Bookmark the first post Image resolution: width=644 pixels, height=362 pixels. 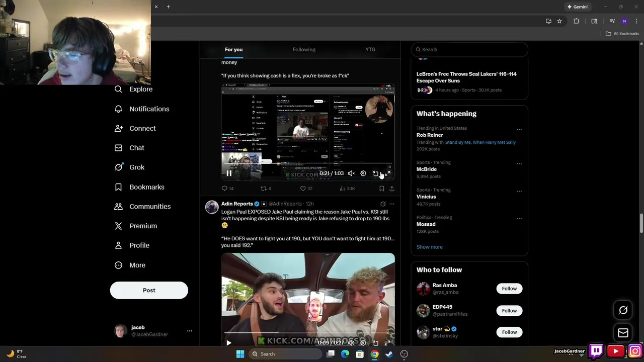(x=382, y=189)
